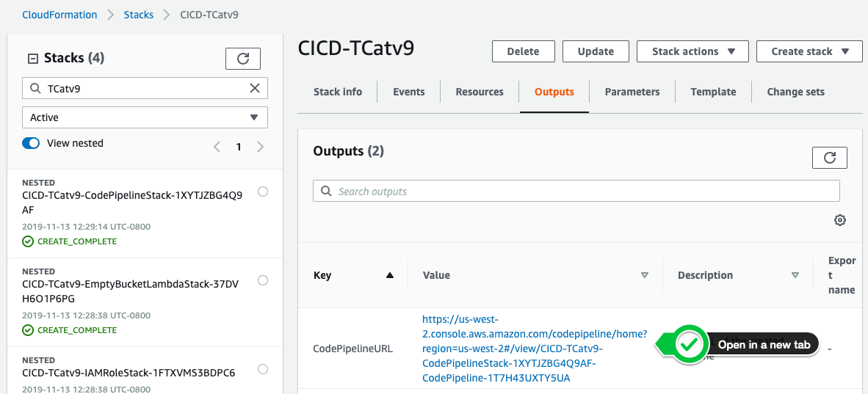868x394 pixels.
Task: Click the CICD-TCatv9 stack title heading
Action: pos(356,48)
